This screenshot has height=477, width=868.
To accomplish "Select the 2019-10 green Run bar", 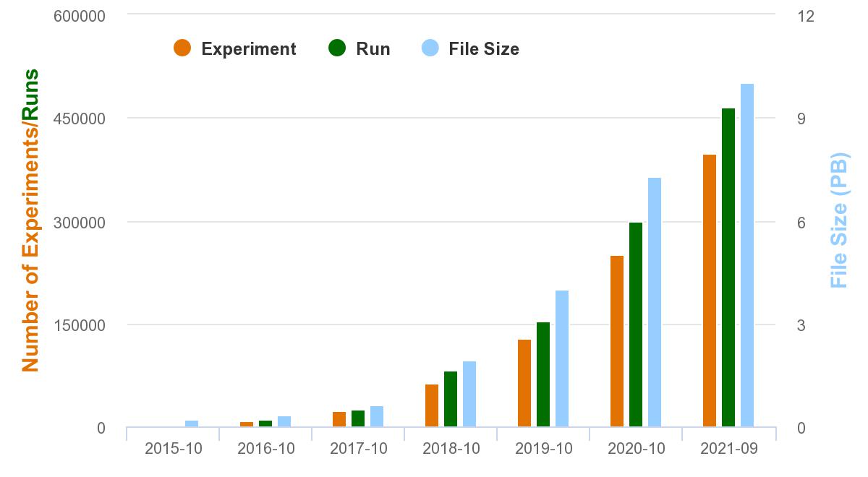I will tap(543, 374).
